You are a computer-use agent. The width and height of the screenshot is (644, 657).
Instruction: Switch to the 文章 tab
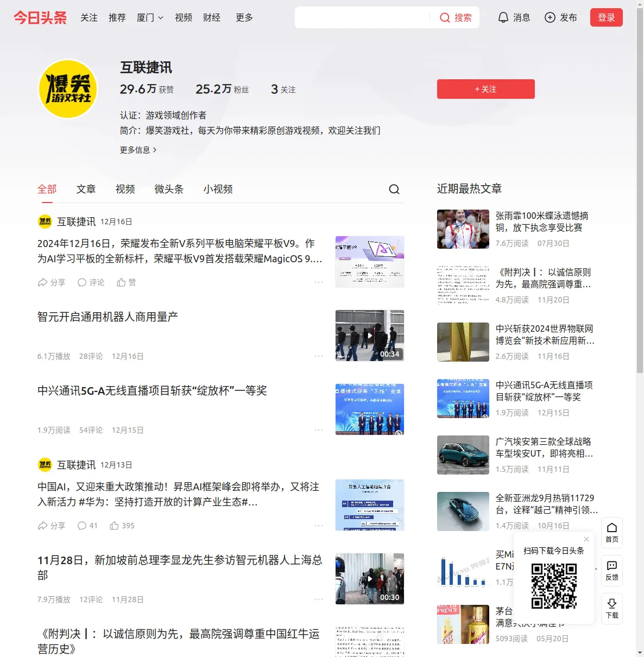(86, 189)
